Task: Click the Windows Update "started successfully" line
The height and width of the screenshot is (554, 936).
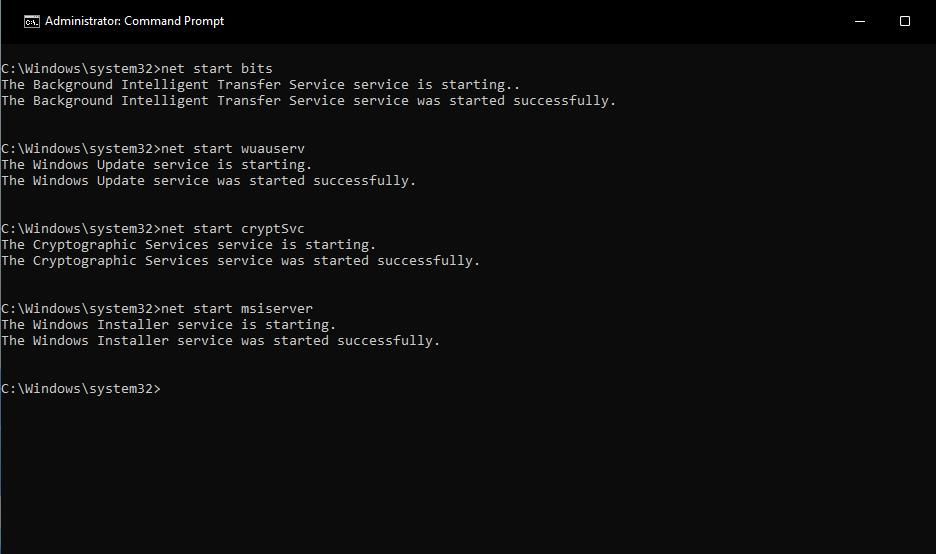Action: coord(208,181)
